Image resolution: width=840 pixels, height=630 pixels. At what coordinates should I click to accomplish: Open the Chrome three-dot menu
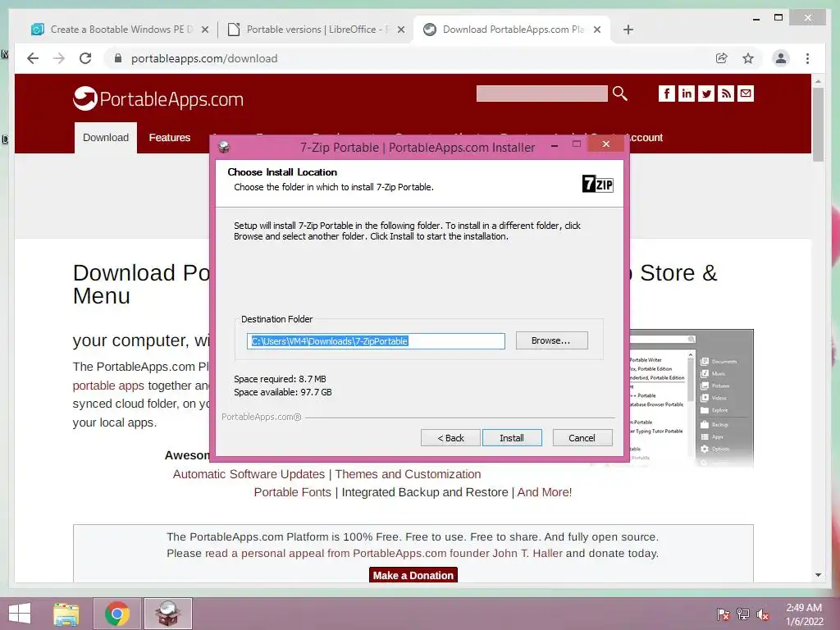(x=807, y=58)
